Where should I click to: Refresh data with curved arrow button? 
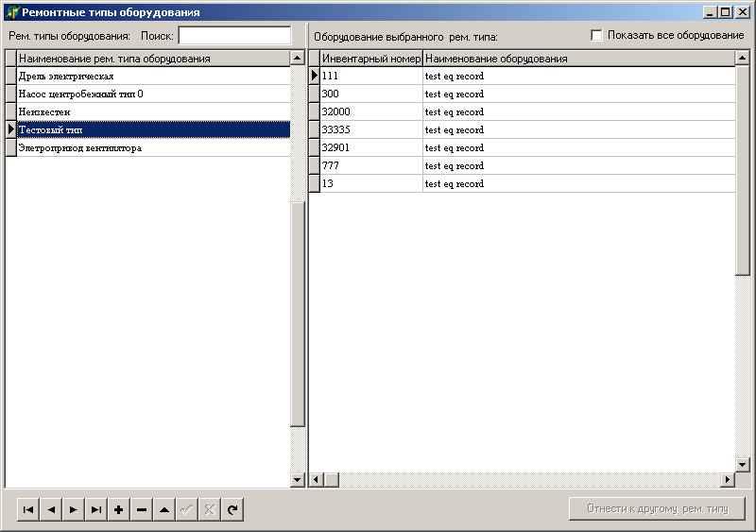coord(232,510)
